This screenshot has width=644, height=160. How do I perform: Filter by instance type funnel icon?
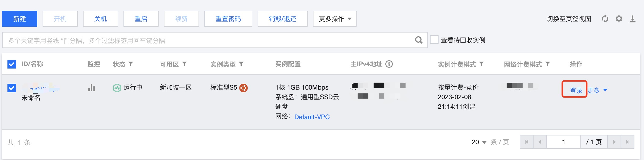tap(241, 64)
